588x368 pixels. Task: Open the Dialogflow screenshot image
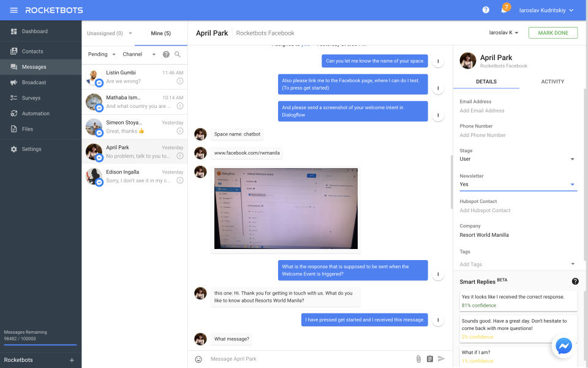[286, 209]
